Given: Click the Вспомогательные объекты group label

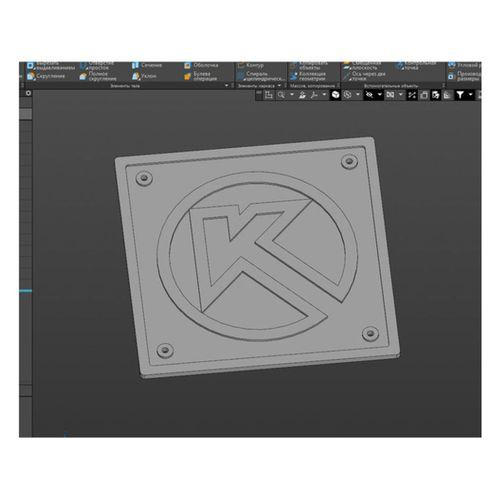Looking at the screenshot, I should click(391, 86).
